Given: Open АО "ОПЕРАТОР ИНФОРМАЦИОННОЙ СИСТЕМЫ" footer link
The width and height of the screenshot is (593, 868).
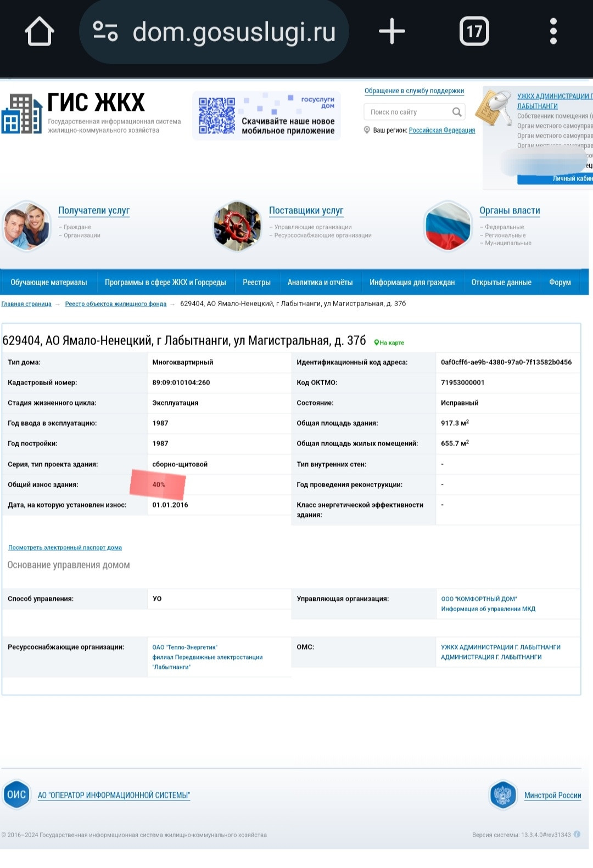Looking at the screenshot, I should [x=114, y=795].
